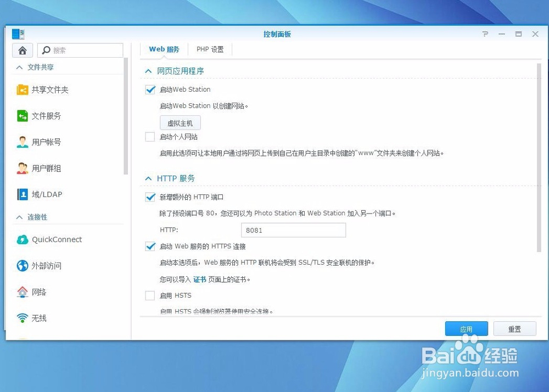The width and height of the screenshot is (549, 392).
Task: Collapse the 网页应用程序 section
Action: click(148, 70)
